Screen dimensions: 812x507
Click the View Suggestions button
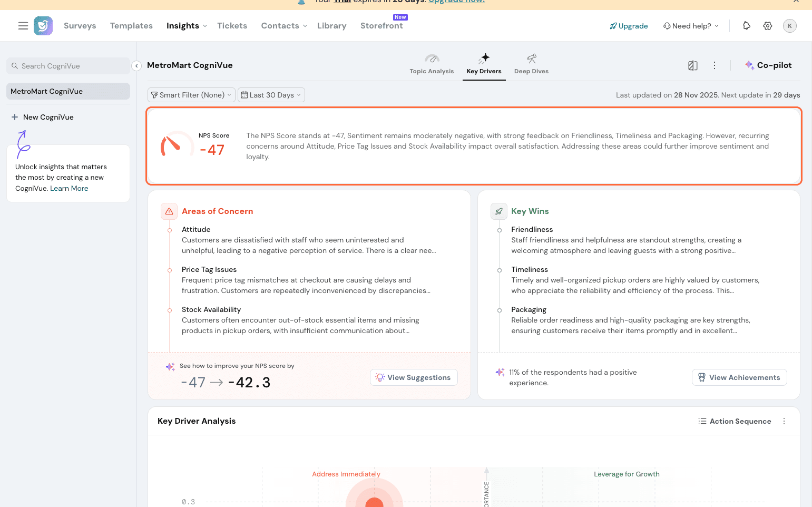click(x=414, y=377)
